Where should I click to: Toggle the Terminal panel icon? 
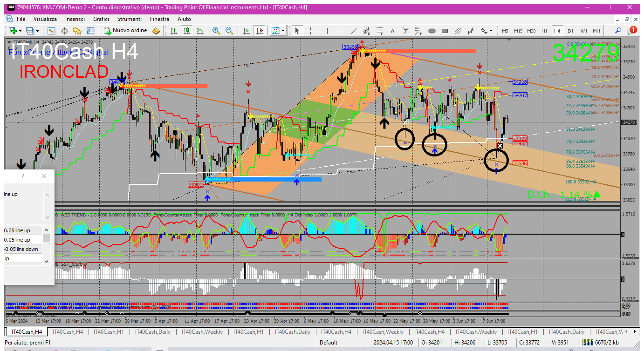click(90, 31)
